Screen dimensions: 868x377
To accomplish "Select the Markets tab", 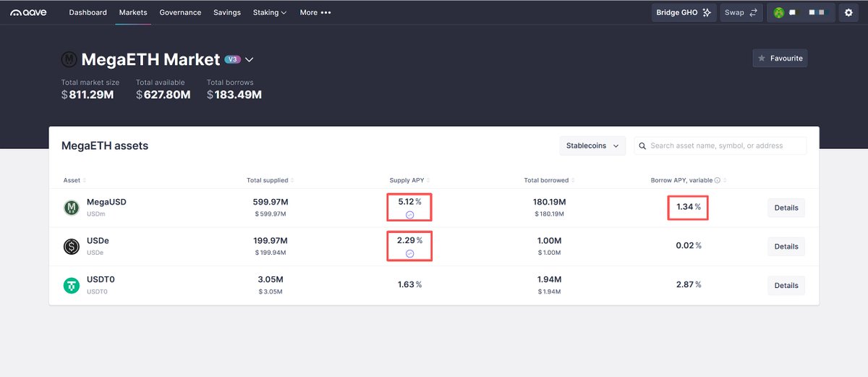I will (133, 12).
